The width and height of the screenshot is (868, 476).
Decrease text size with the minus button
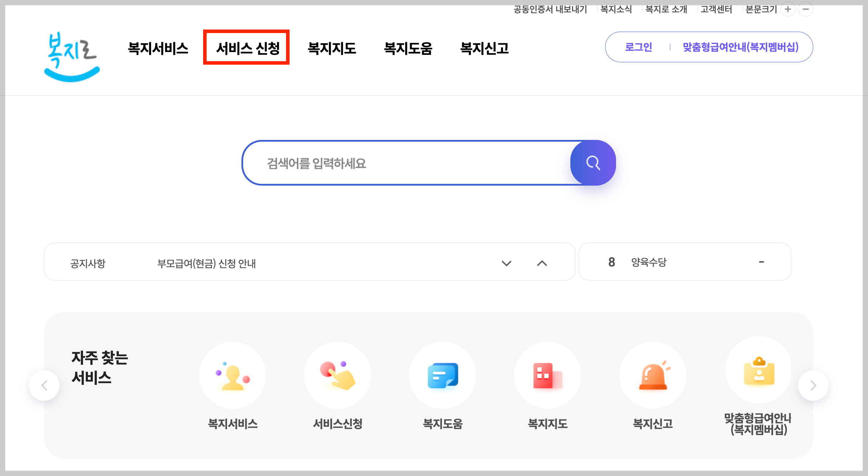tap(806, 9)
